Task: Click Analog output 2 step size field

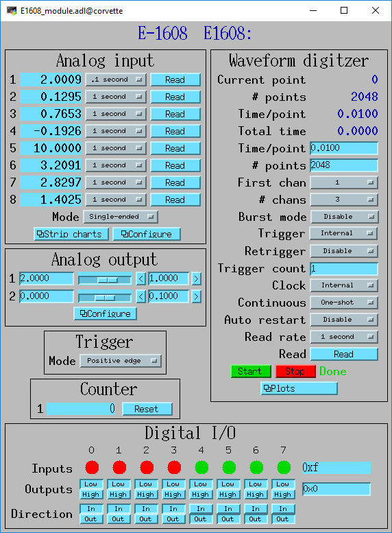Action: pyautogui.click(x=169, y=296)
